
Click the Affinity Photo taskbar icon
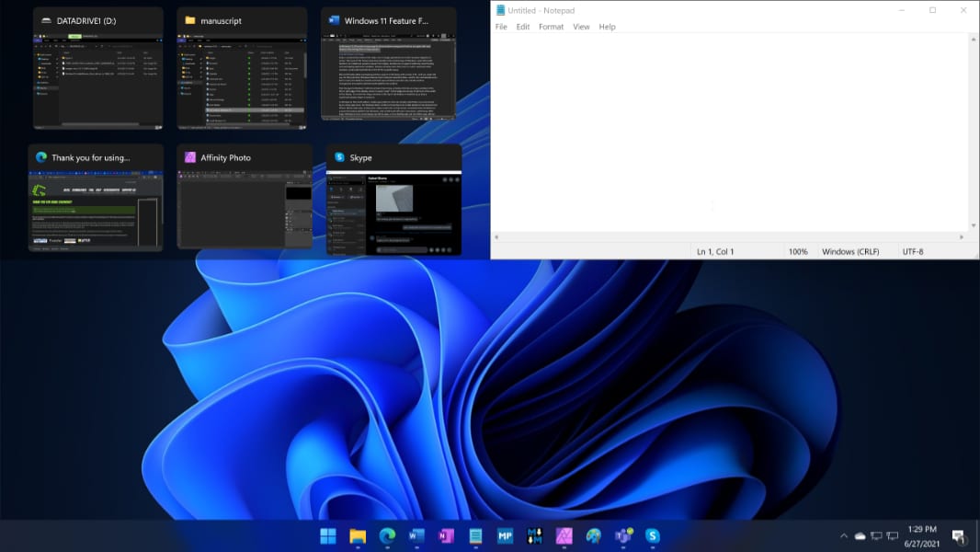coord(564,535)
